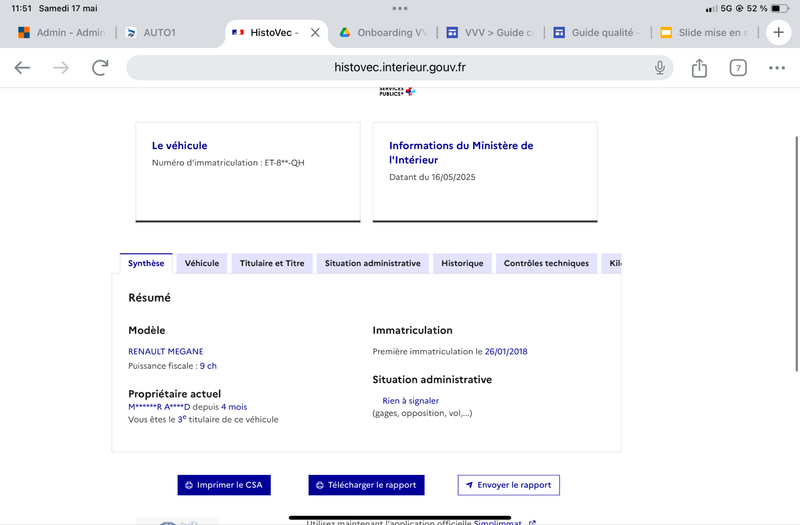This screenshot has height=525, width=800.
Task: Click the registration number ET-8**-QH
Action: [x=284, y=163]
